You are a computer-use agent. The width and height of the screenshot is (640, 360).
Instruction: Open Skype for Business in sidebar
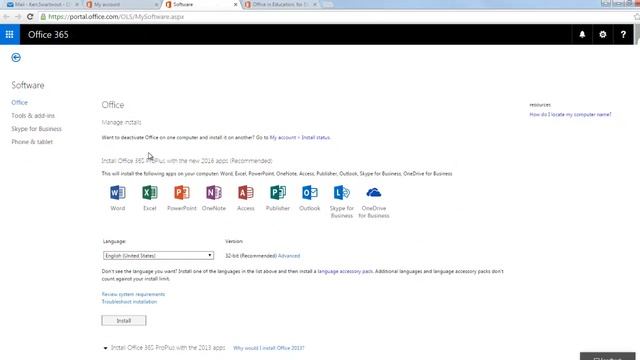pyautogui.click(x=37, y=129)
